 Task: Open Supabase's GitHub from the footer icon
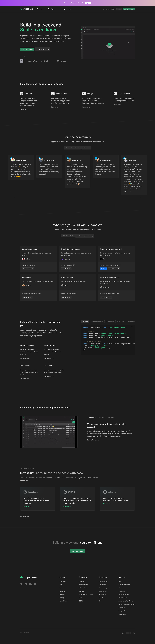coord(26,584)
